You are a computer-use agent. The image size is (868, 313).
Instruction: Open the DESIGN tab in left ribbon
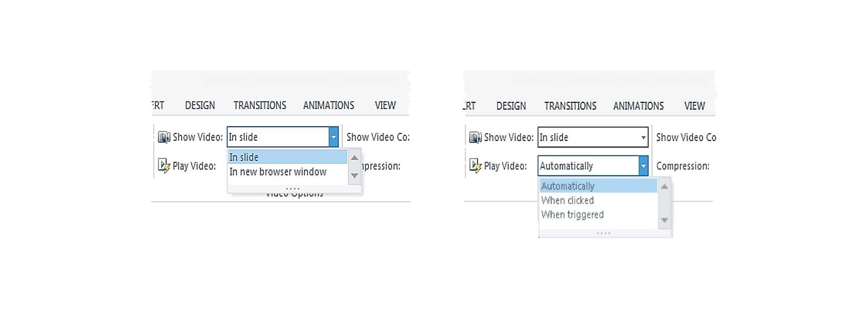200,105
